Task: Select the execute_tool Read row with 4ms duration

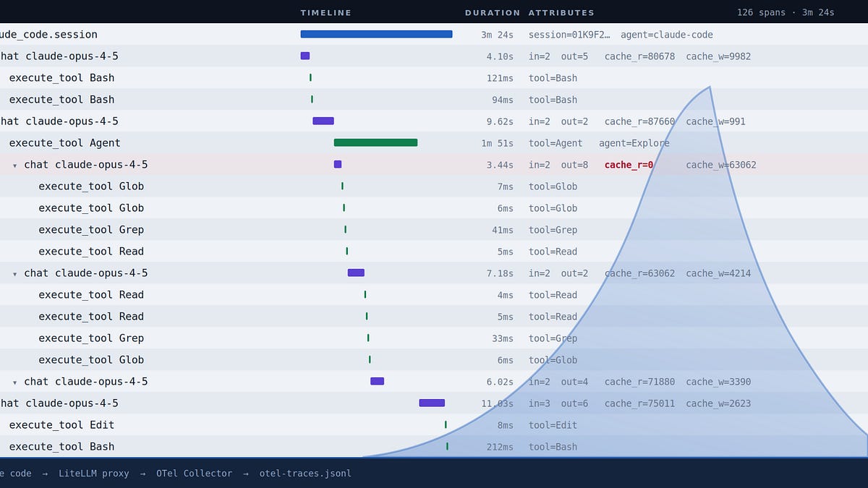Action: tap(434, 294)
